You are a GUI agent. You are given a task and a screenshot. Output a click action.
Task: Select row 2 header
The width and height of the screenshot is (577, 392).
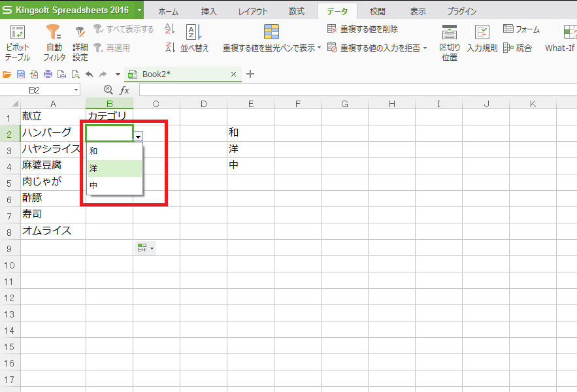coord(10,134)
